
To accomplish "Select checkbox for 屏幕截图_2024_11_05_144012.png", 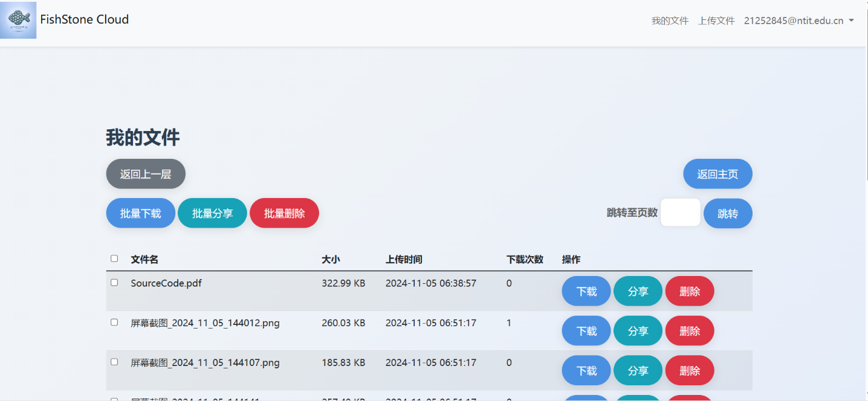I will [114, 322].
